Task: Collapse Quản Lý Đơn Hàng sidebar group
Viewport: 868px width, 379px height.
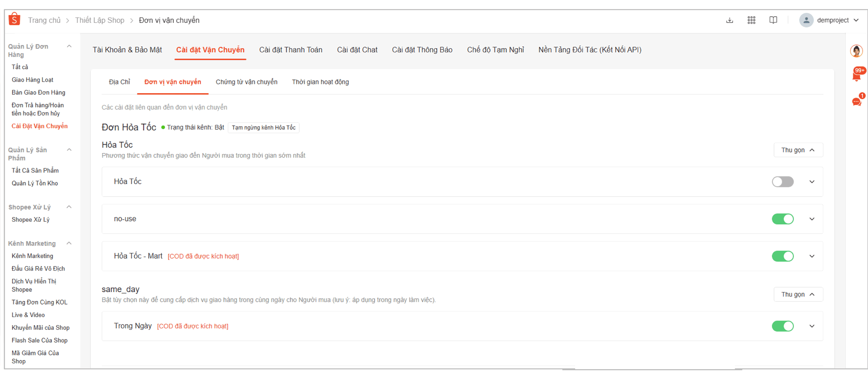Action: click(x=69, y=46)
